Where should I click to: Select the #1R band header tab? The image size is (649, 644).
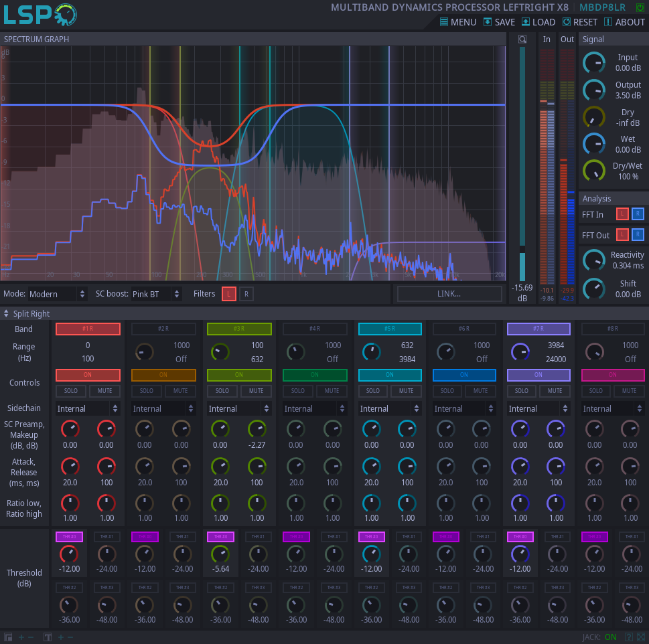[x=88, y=329]
